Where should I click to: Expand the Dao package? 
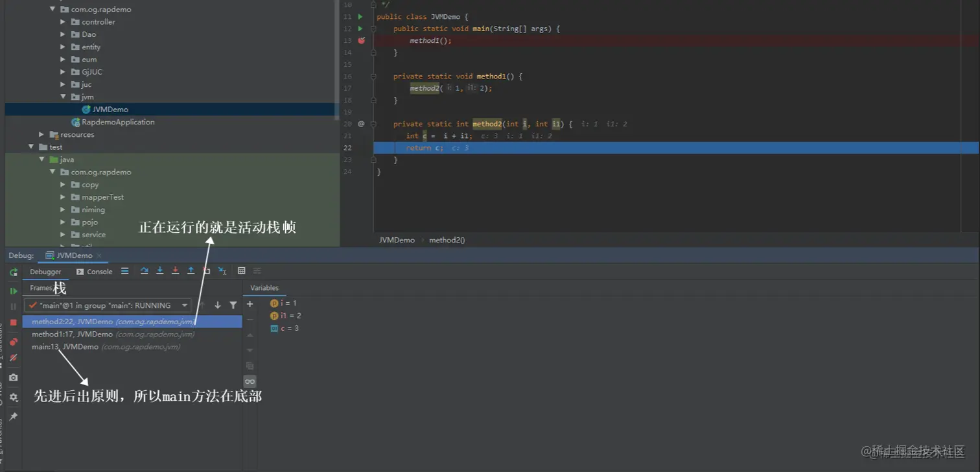coord(64,34)
